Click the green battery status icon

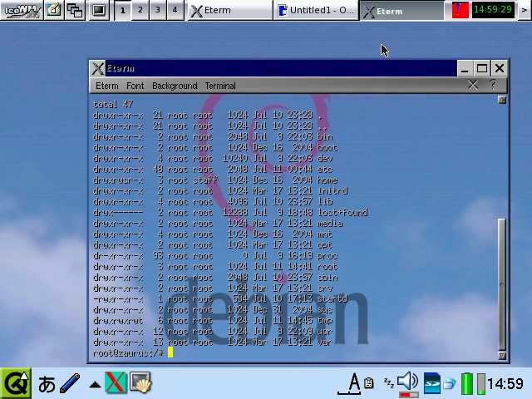[466, 383]
